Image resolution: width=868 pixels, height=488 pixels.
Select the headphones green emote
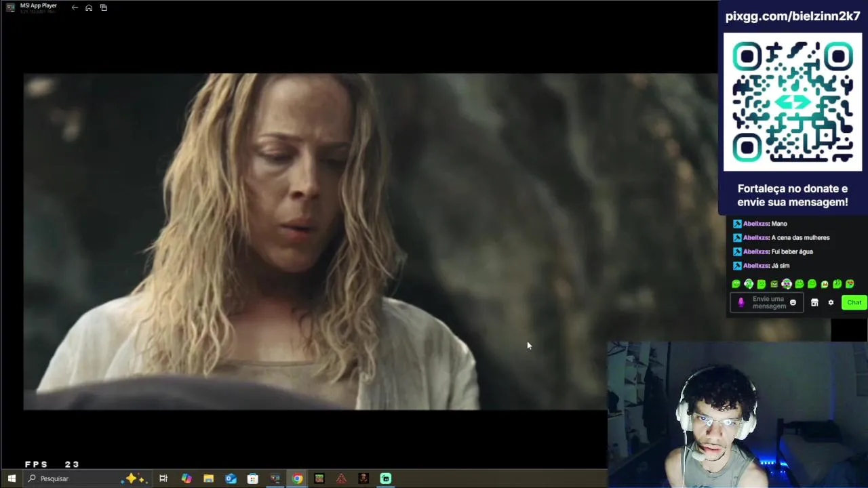(x=749, y=284)
